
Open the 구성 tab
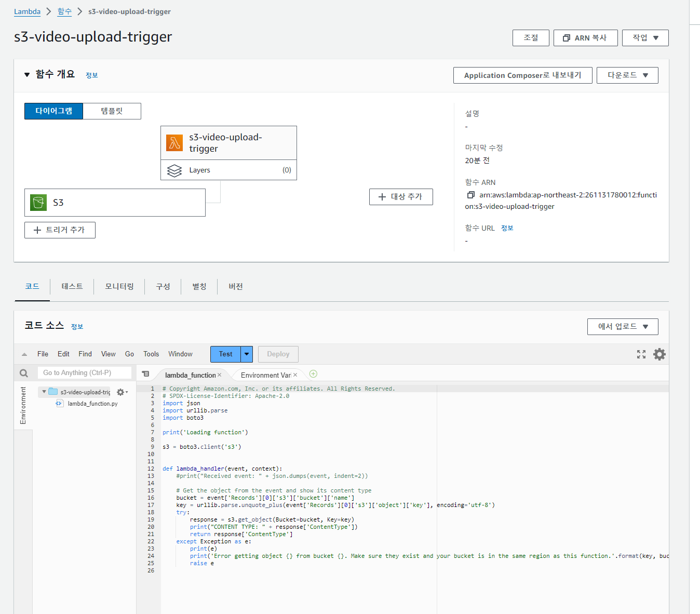163,287
